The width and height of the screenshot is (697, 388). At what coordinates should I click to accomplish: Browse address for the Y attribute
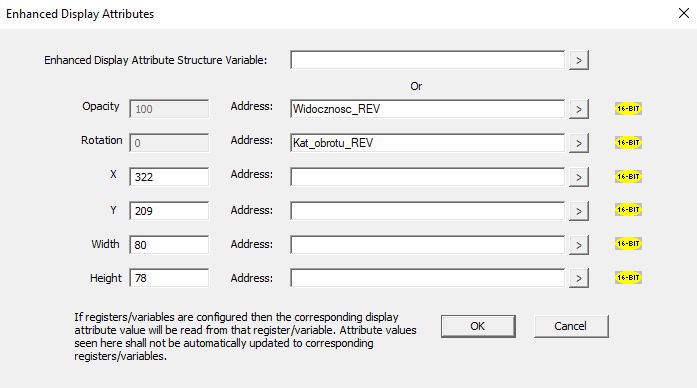tap(579, 211)
